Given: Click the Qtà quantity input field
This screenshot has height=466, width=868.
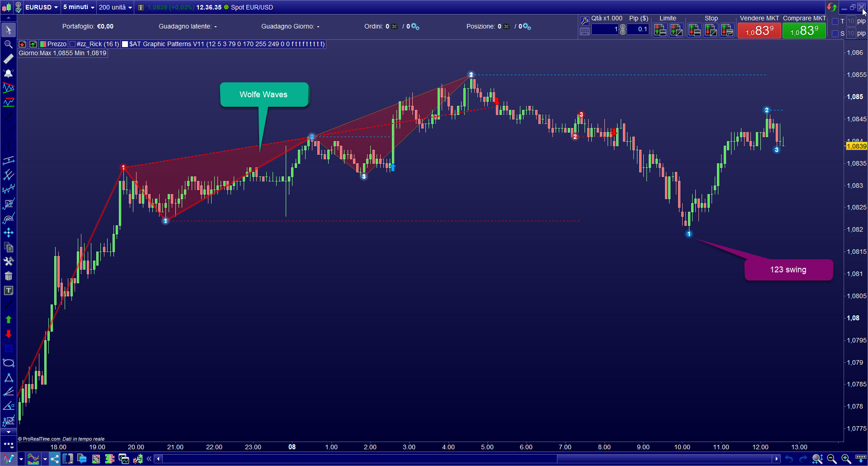Looking at the screenshot, I should point(606,29).
